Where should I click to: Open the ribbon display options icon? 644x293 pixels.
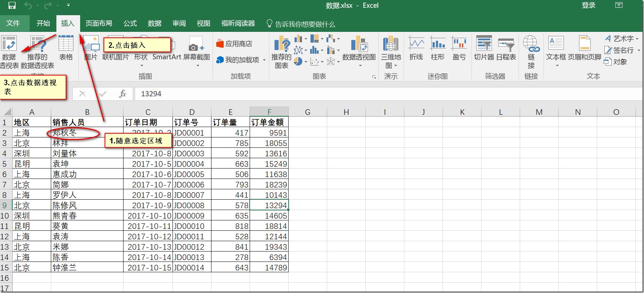(619, 5)
